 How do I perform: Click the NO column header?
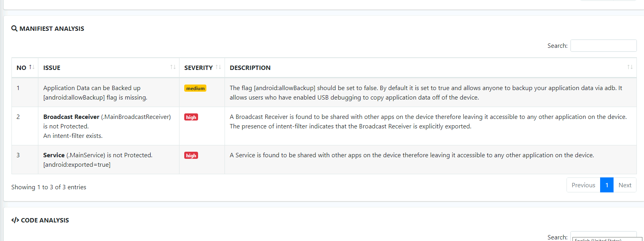coord(21,68)
